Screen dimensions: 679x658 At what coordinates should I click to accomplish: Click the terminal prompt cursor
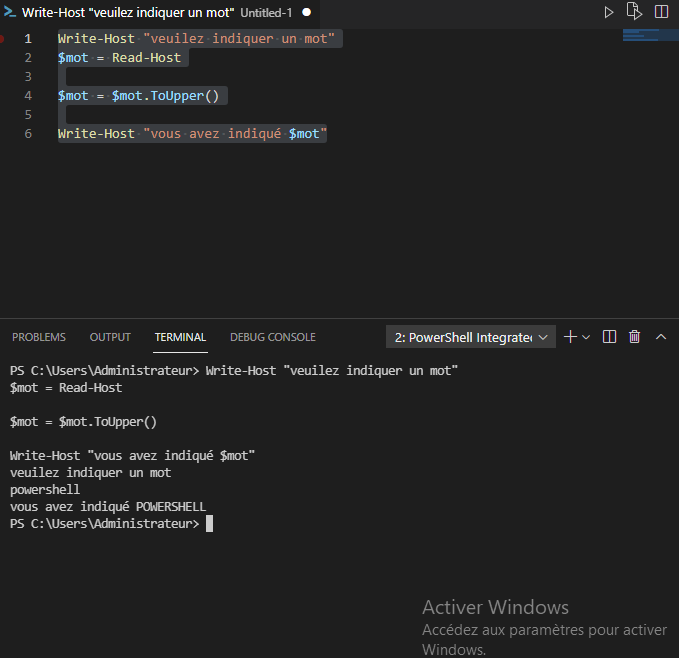click(209, 524)
